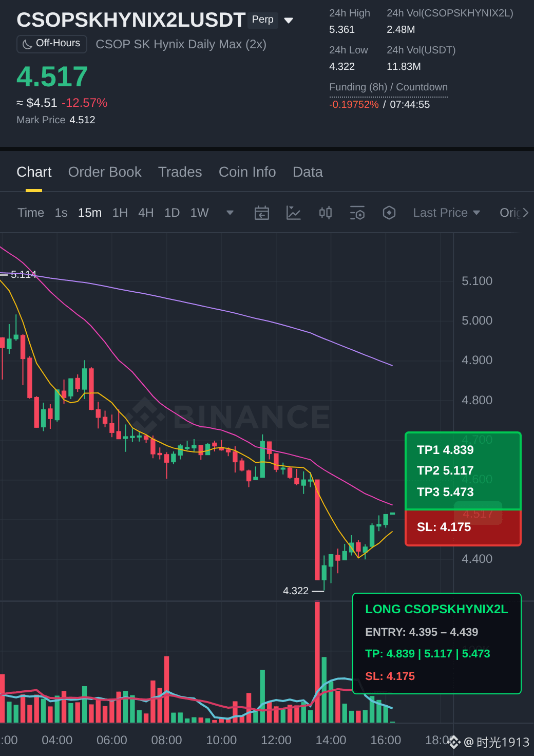Open the Last Price dropdown
The width and height of the screenshot is (534, 756).
[447, 213]
